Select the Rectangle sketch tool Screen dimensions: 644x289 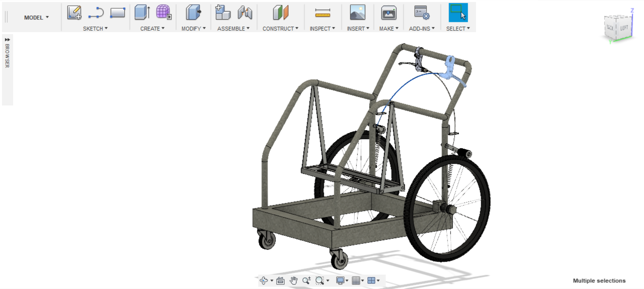coord(117,13)
